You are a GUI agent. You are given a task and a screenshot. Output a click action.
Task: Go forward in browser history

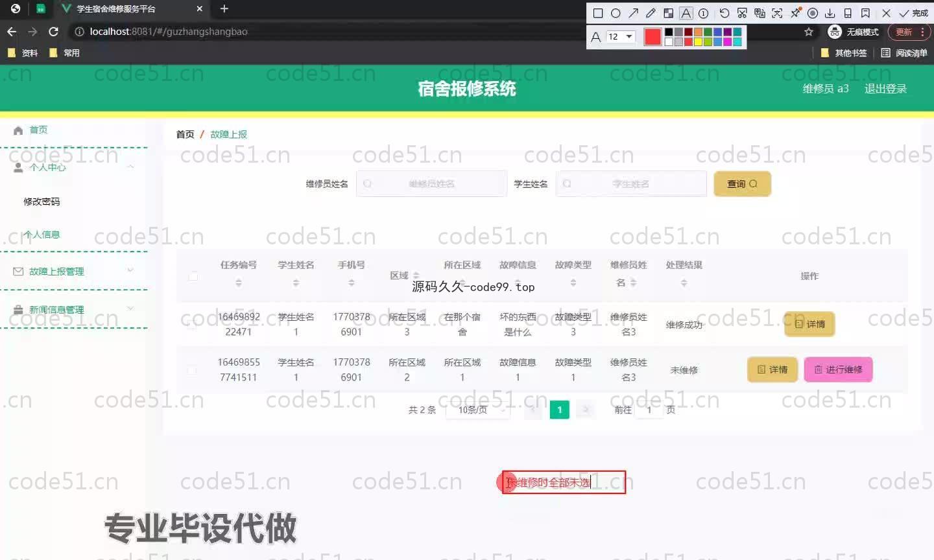coord(32,31)
